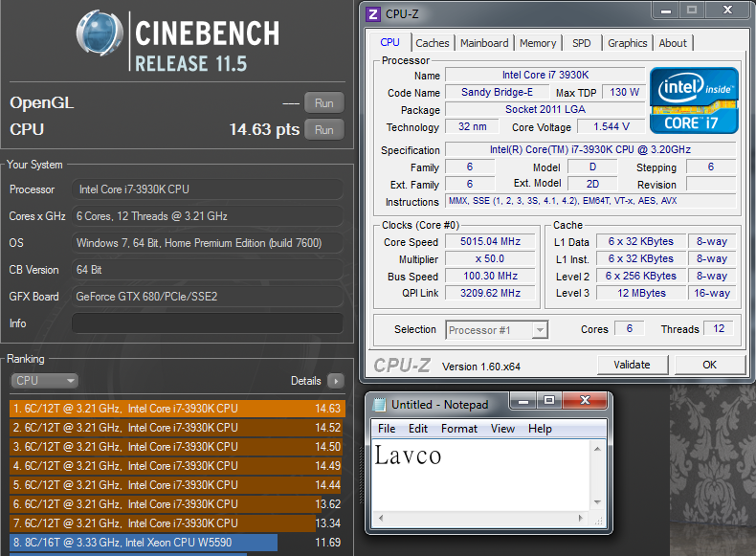Click the Cinebench Processor field value
This screenshot has height=556, width=756.
208,189
